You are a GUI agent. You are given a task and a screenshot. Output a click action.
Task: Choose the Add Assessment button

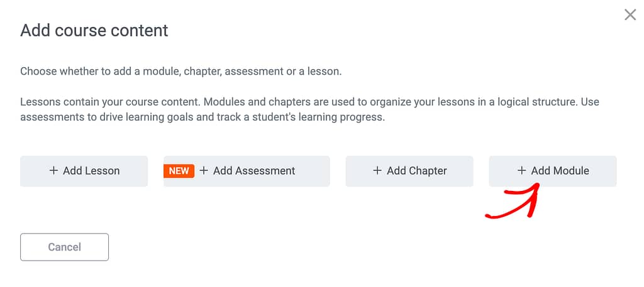click(x=247, y=171)
